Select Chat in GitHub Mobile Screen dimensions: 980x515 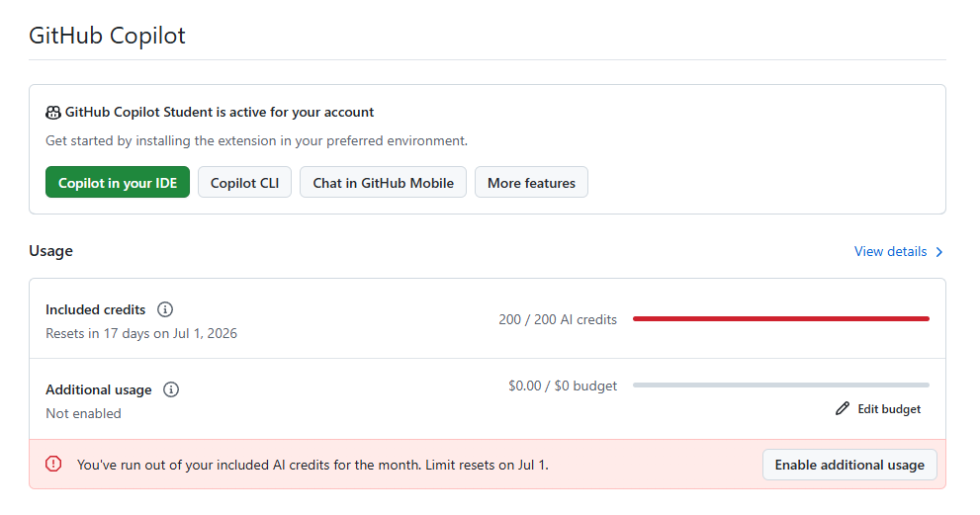pyautogui.click(x=383, y=182)
